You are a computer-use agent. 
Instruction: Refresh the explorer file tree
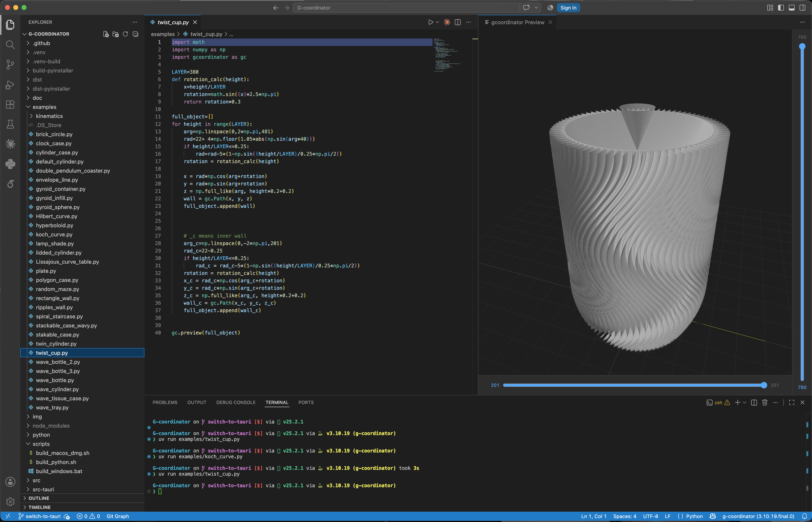coord(125,34)
